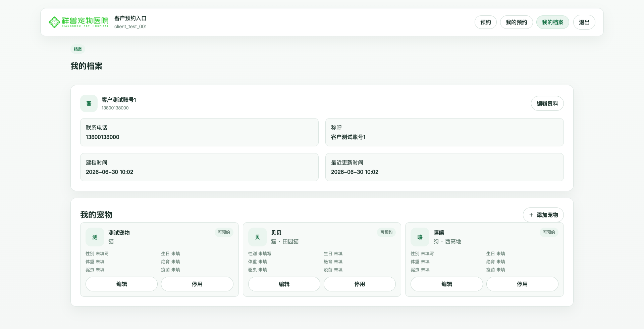
Task: Click the 祥兽宠物医院 hospital logo
Action: 79,22
